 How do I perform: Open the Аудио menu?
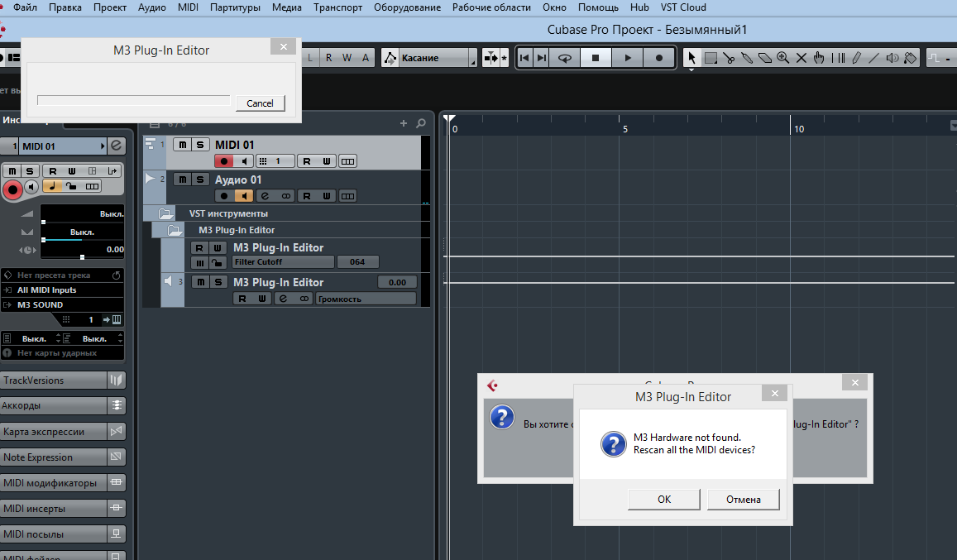[152, 7]
